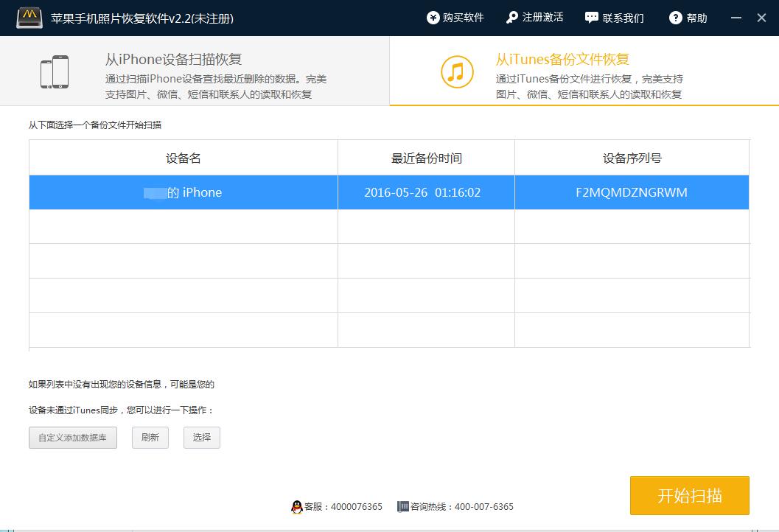
Task: Click the QQ penguin icon near 客服
Action: coord(296,507)
